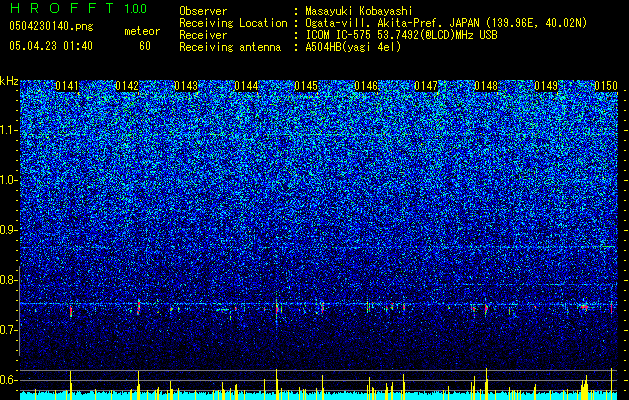Click the 0146 time marker

366,86
